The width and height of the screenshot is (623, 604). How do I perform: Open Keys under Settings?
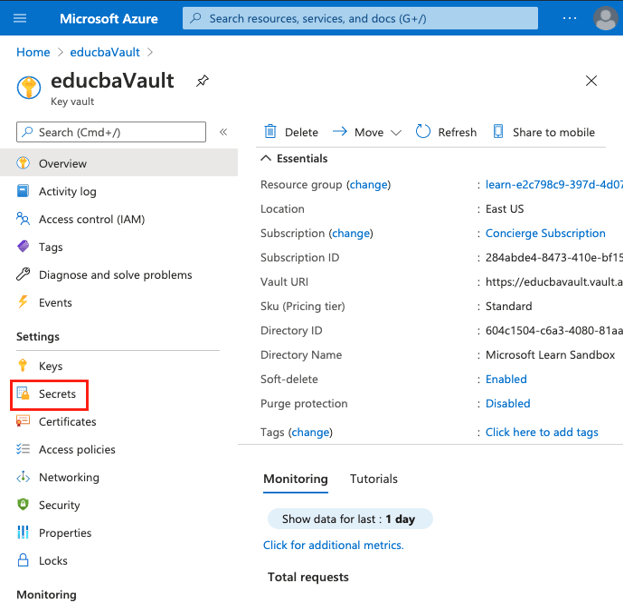pos(51,366)
